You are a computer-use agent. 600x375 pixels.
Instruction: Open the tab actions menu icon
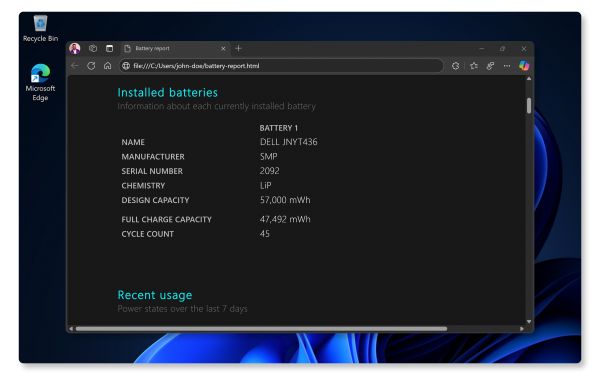point(109,49)
